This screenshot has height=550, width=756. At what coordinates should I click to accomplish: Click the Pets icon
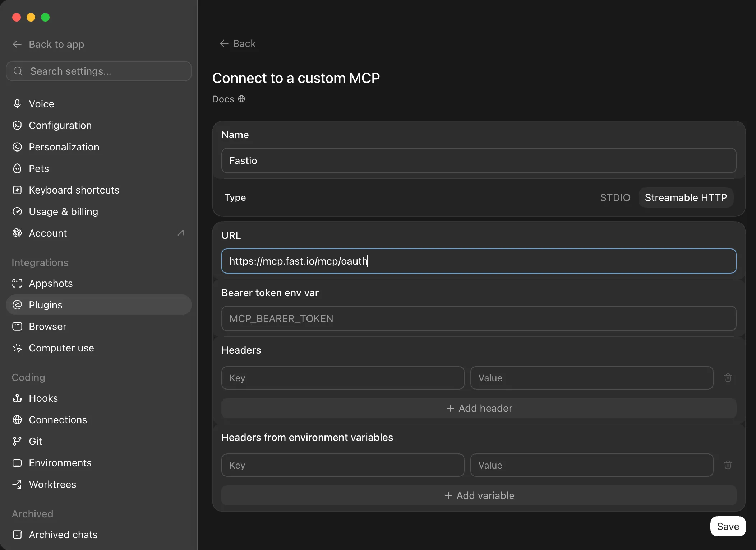(17, 168)
